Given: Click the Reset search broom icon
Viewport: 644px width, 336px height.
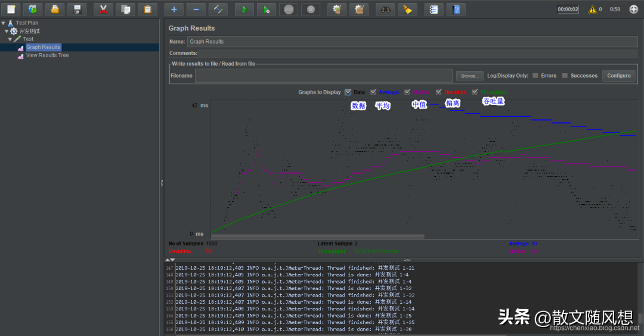Looking at the screenshot, I should point(407,9).
